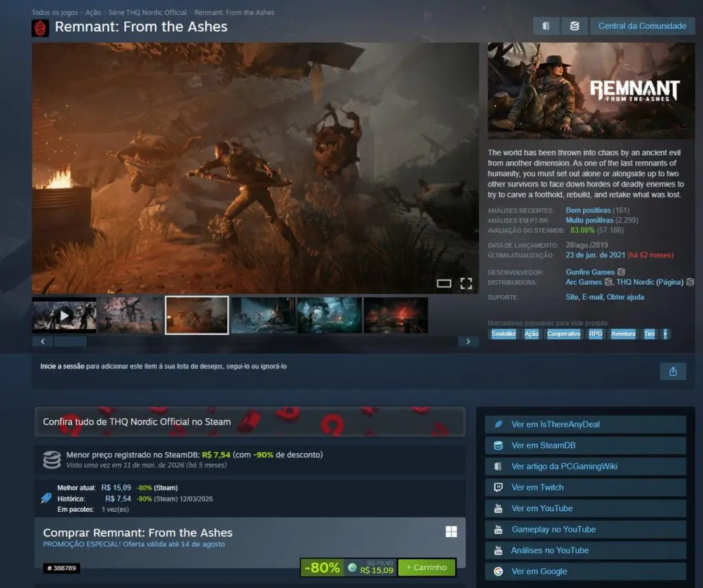Click round icon beside R$ 15,09 price

[x=352, y=568]
